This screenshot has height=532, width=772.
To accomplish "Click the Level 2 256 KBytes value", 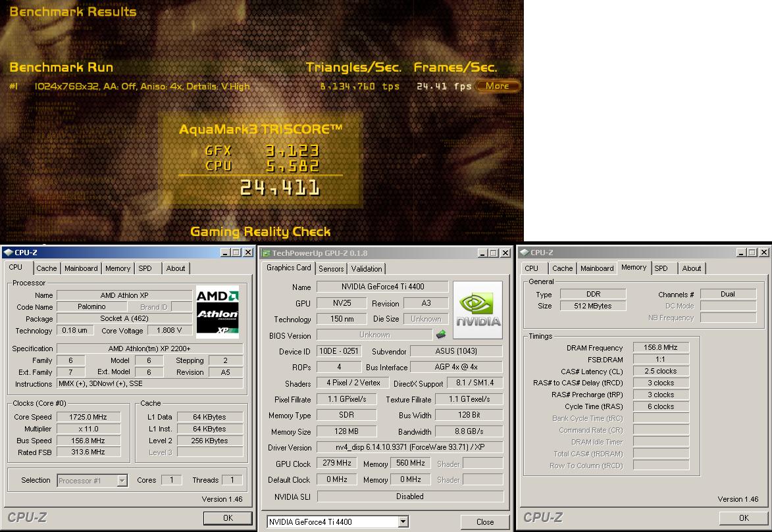I will coord(210,441).
